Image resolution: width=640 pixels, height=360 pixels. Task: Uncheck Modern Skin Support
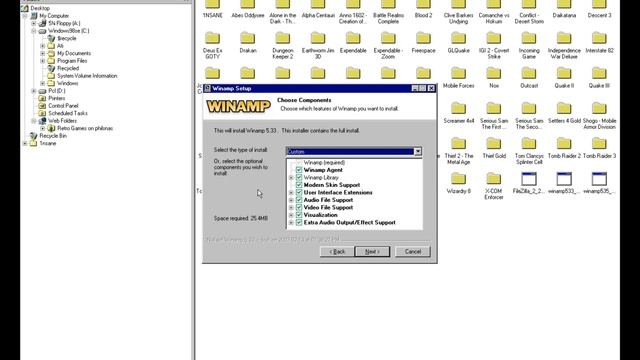pyautogui.click(x=299, y=185)
